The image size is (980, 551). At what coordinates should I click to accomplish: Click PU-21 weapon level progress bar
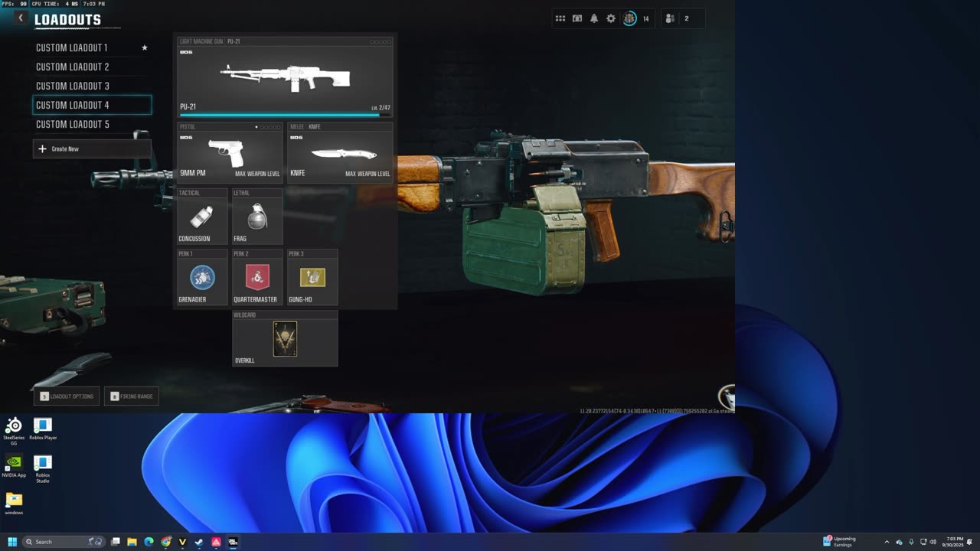[x=285, y=115]
